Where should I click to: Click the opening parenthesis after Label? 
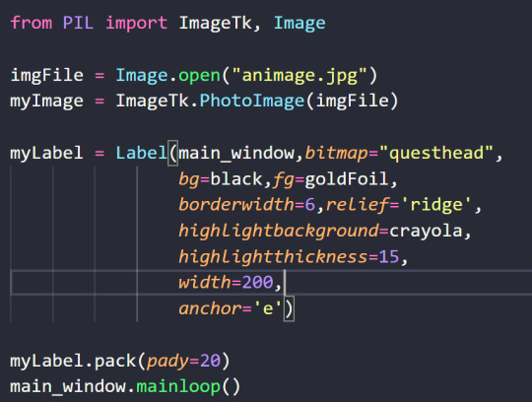(173, 153)
